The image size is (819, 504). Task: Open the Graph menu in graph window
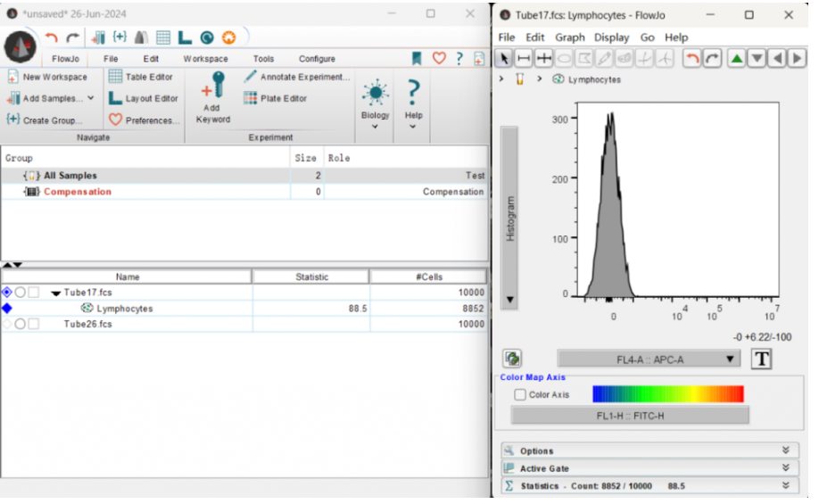point(570,37)
